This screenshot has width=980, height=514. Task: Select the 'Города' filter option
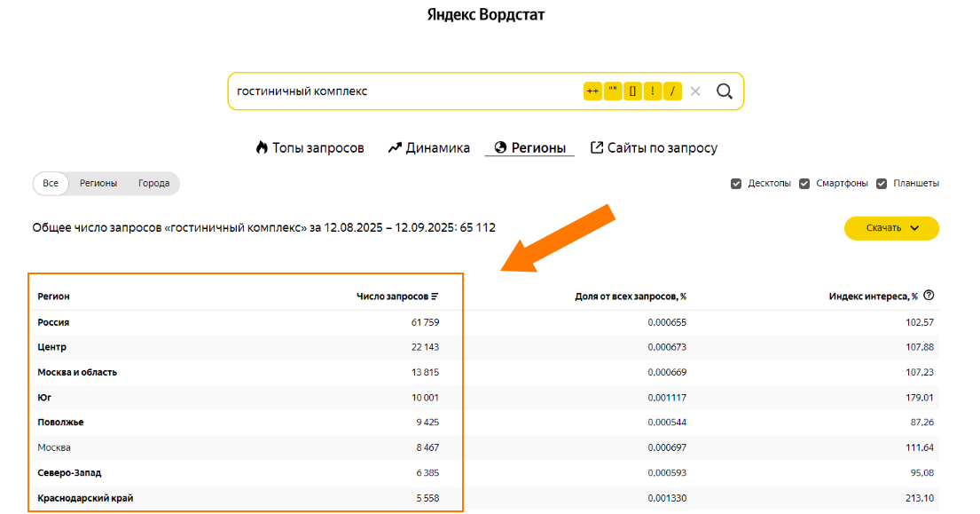click(x=153, y=184)
